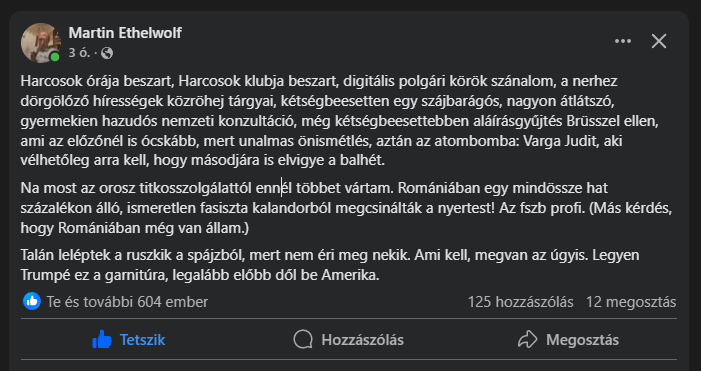Open the round blue like reaction badge

[x=32, y=302]
